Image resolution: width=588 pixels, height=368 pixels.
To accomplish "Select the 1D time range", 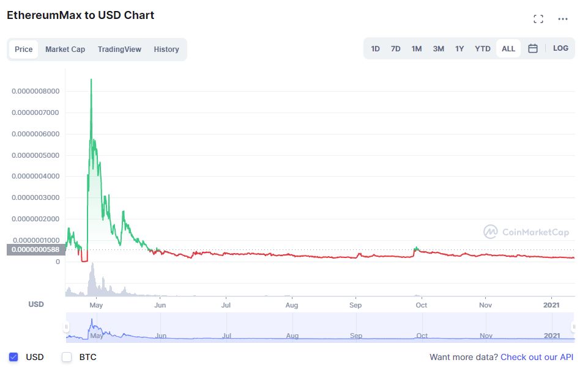I will click(375, 49).
